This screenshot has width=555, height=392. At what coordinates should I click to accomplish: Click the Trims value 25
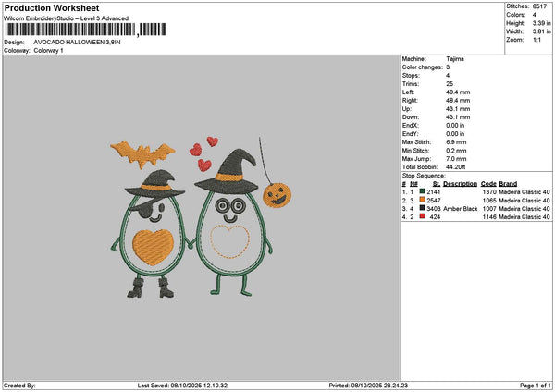[x=450, y=84]
